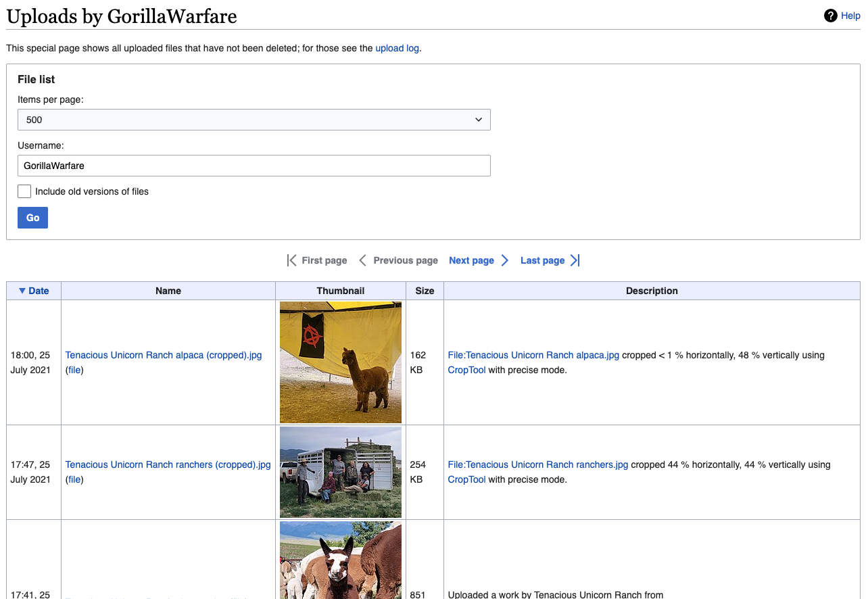Image resolution: width=868 pixels, height=599 pixels.
Task: Click the Thumbnail column header
Action: [x=341, y=291]
